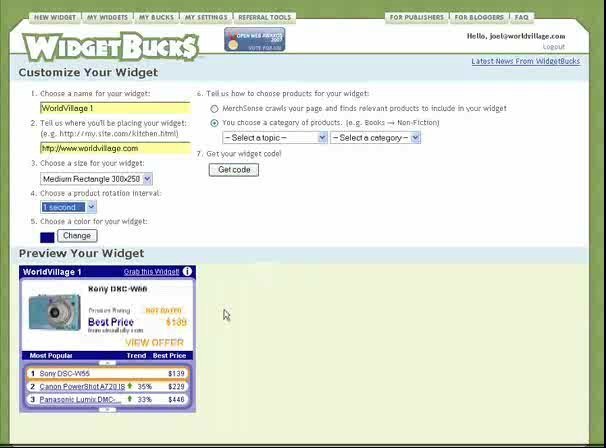Click the Change color button
The height and width of the screenshot is (448, 606).
coord(77,236)
